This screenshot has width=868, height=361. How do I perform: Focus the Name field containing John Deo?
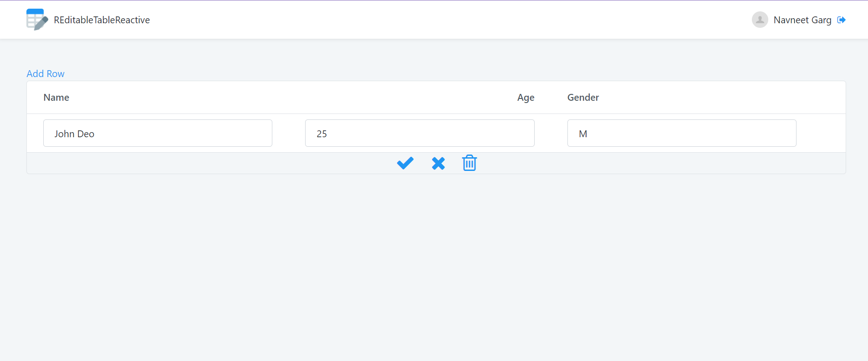(x=158, y=133)
